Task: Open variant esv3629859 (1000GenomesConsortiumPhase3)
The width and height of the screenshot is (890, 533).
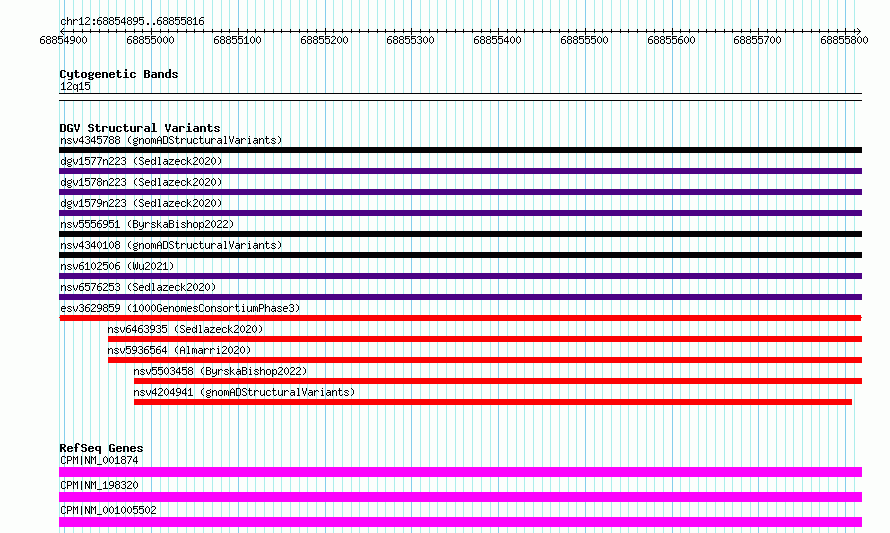Action: click(x=180, y=308)
